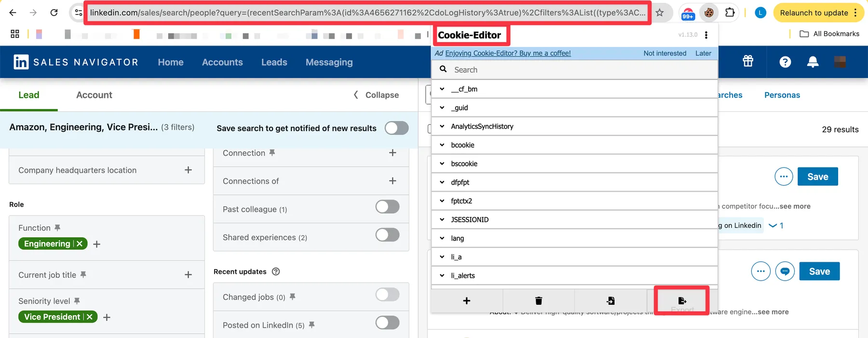Add a Connections of filter

(x=393, y=180)
